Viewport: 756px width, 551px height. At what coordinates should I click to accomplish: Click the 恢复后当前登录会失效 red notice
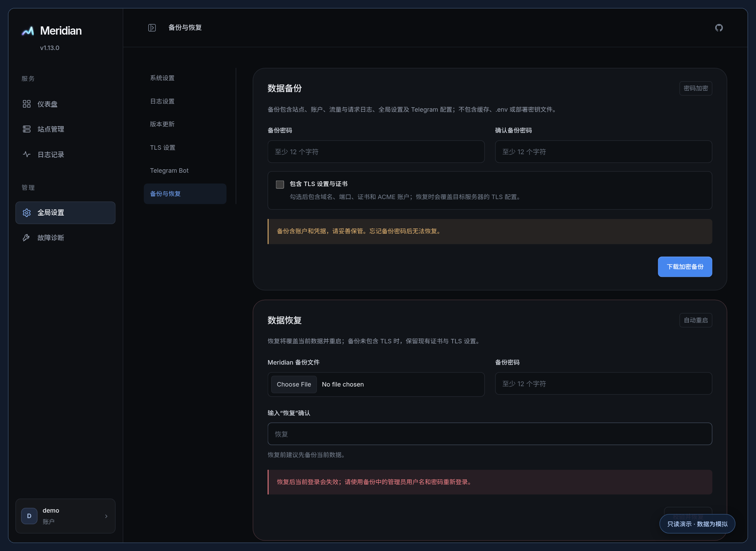pyautogui.click(x=490, y=482)
